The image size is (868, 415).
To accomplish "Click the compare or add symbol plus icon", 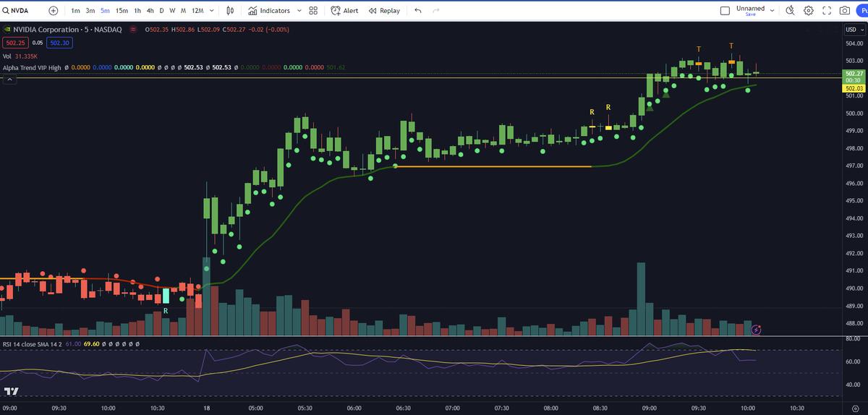I will [x=54, y=11].
